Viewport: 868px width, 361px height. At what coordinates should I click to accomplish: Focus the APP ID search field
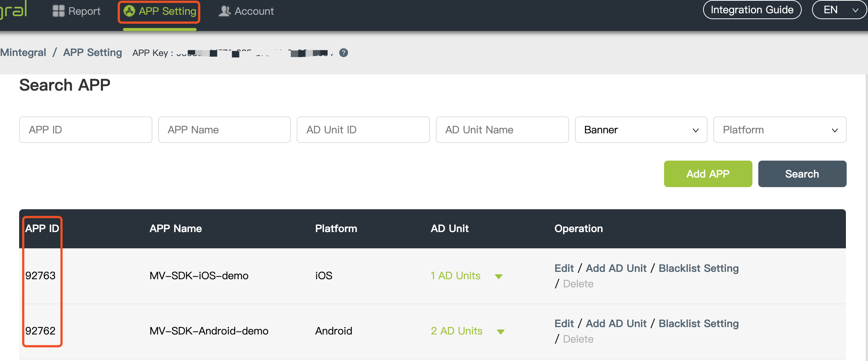[x=85, y=130]
